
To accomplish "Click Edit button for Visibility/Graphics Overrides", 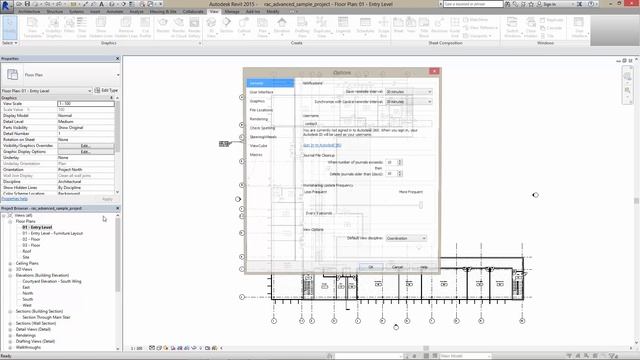I will [x=86, y=146].
